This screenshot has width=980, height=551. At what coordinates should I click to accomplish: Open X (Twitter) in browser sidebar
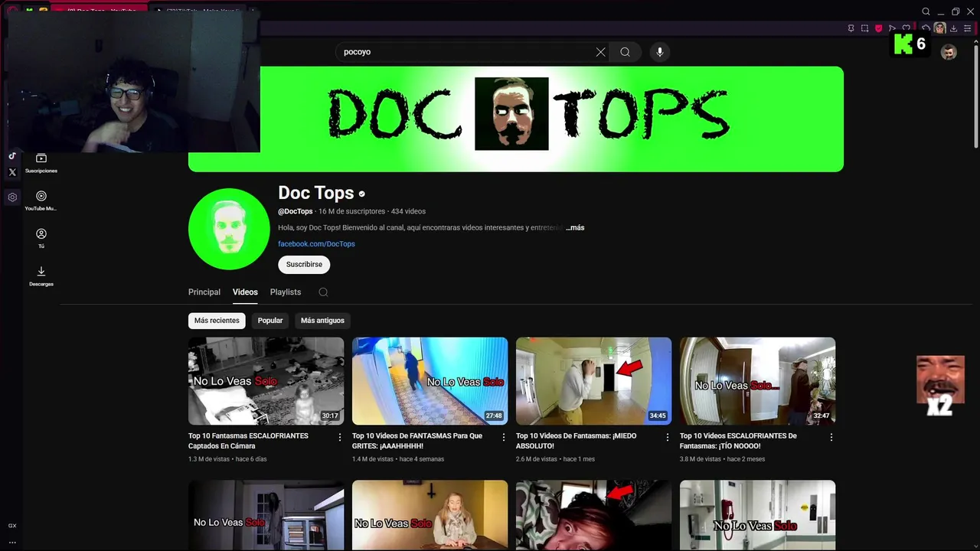click(12, 172)
